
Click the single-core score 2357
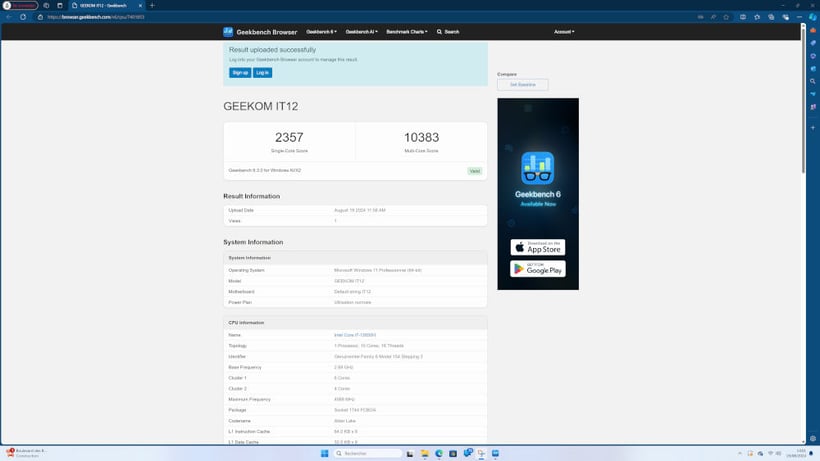289,137
